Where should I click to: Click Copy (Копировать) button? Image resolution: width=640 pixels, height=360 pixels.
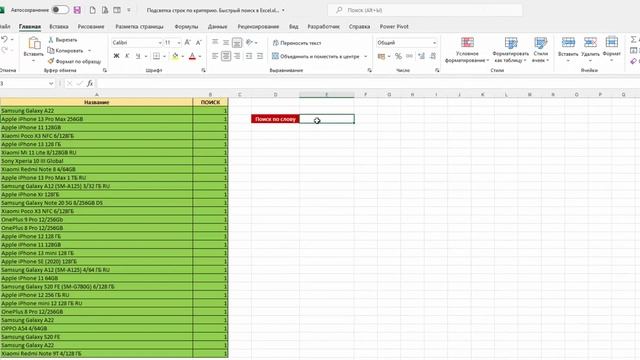point(66,51)
